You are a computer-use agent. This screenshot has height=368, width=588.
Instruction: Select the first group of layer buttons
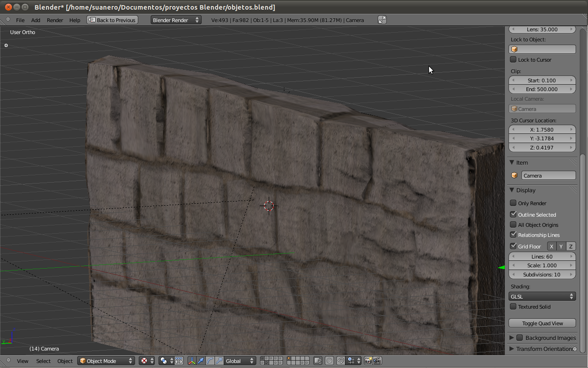click(271, 361)
